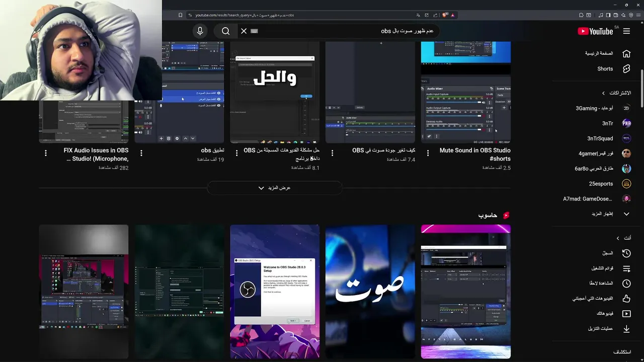Click the translate page icon in address bar

point(418,15)
